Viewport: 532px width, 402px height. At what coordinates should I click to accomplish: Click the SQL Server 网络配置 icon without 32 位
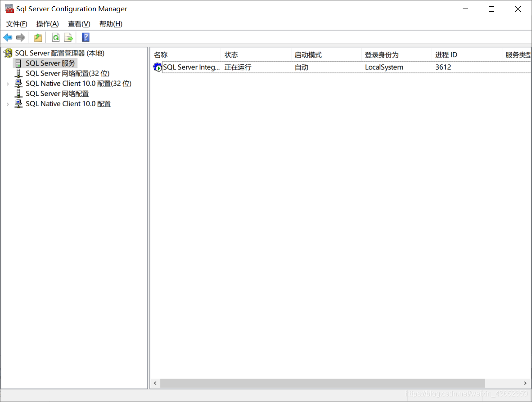pyautogui.click(x=18, y=94)
